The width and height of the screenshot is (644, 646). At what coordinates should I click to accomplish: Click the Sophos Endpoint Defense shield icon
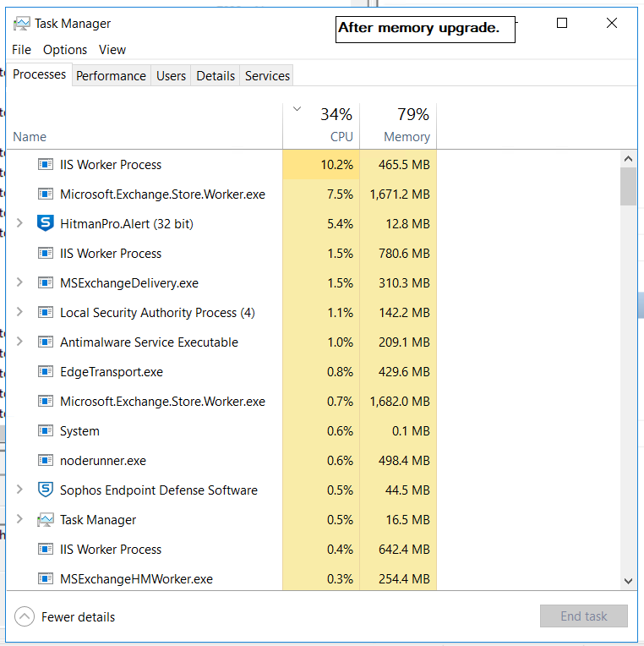click(x=46, y=490)
